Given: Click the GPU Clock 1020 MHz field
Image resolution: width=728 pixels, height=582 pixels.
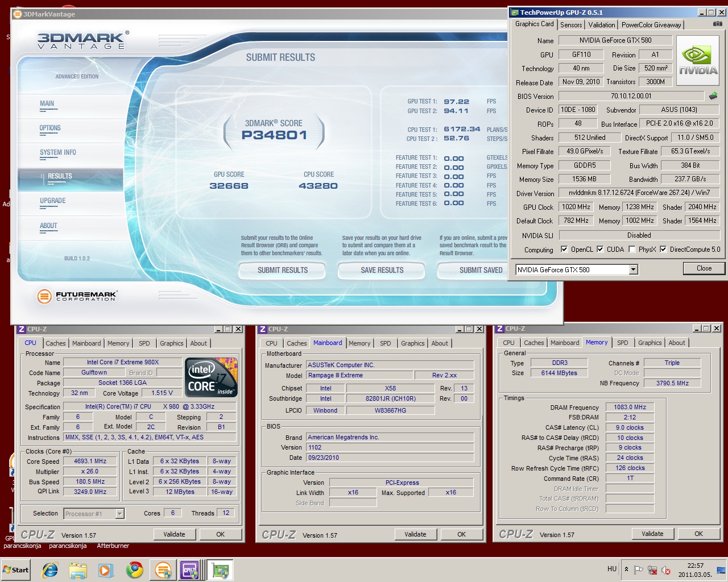Looking at the screenshot, I should tap(576, 207).
